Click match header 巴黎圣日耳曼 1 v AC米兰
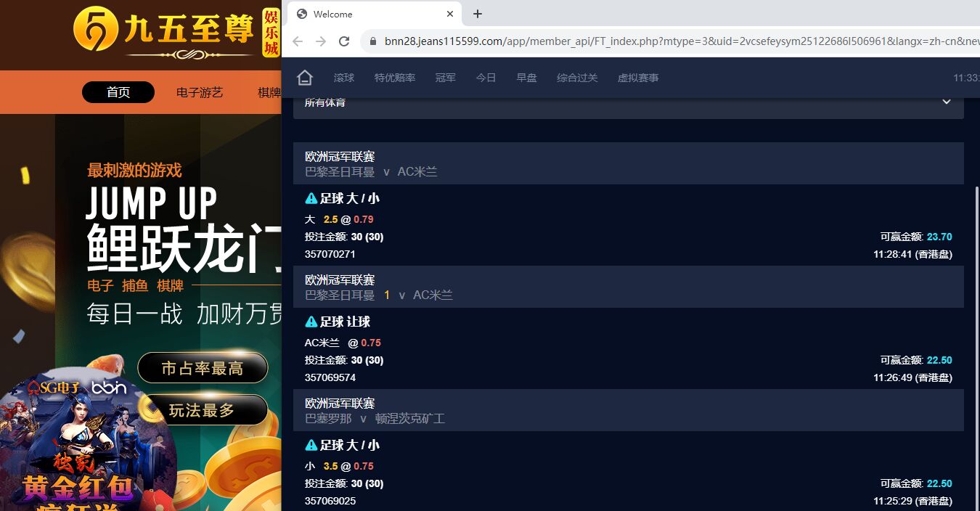Screen dimensions: 980x511 point(629,287)
